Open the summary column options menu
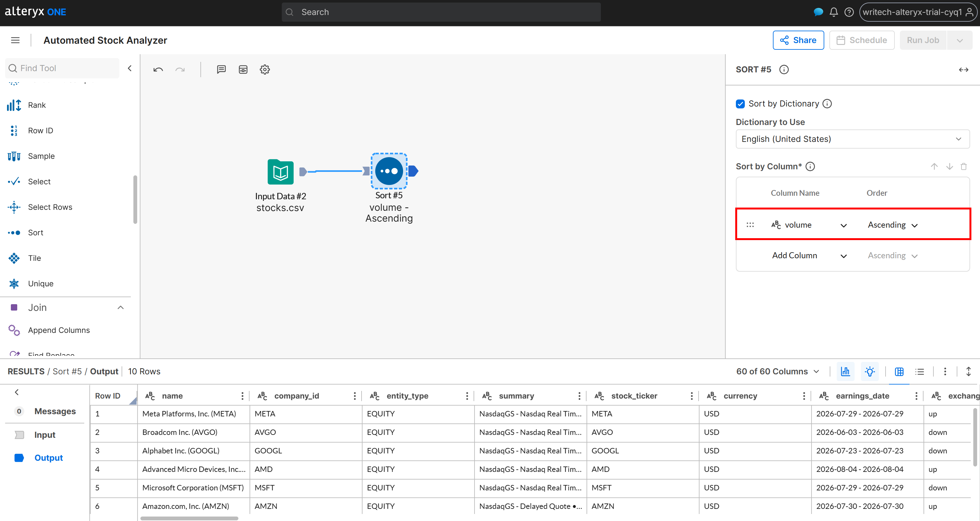 (580, 396)
